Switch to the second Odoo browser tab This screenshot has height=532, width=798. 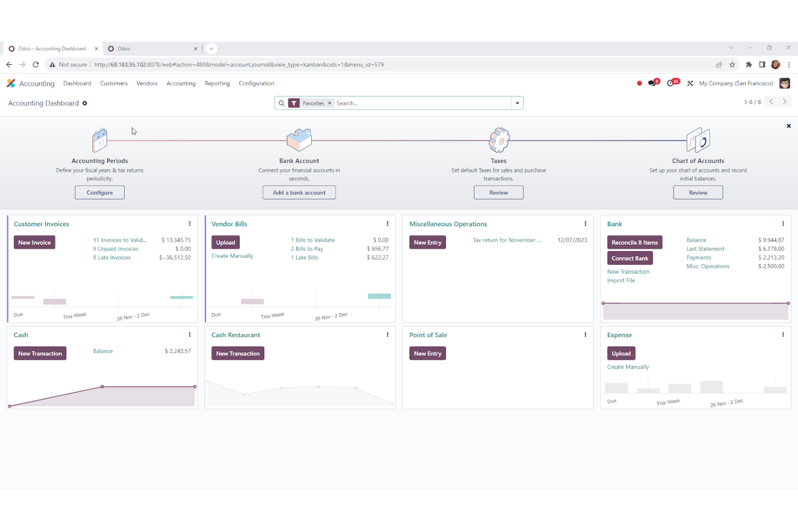point(123,48)
